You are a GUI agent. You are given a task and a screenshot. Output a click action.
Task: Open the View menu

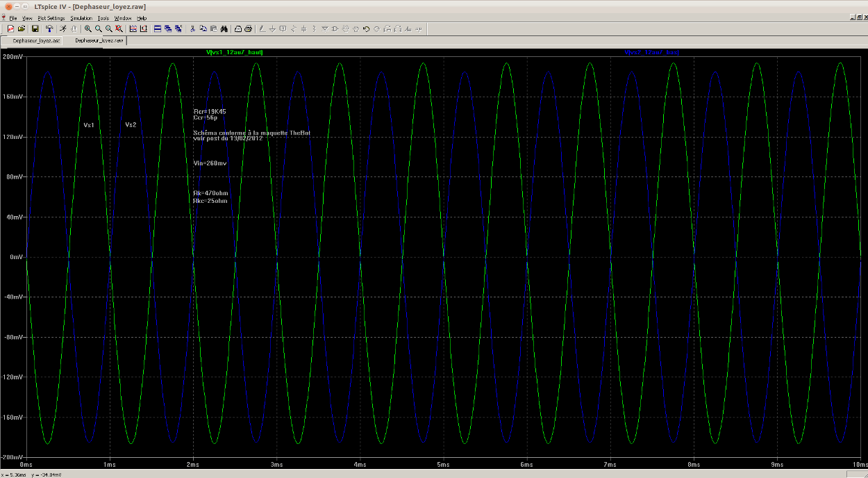tap(26, 18)
